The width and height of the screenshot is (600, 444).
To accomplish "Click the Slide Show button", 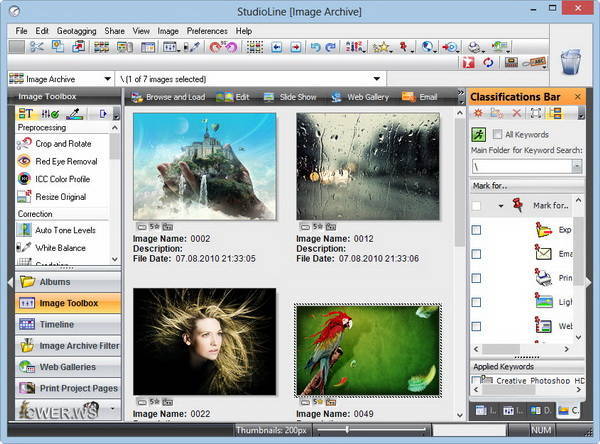I will coord(290,97).
